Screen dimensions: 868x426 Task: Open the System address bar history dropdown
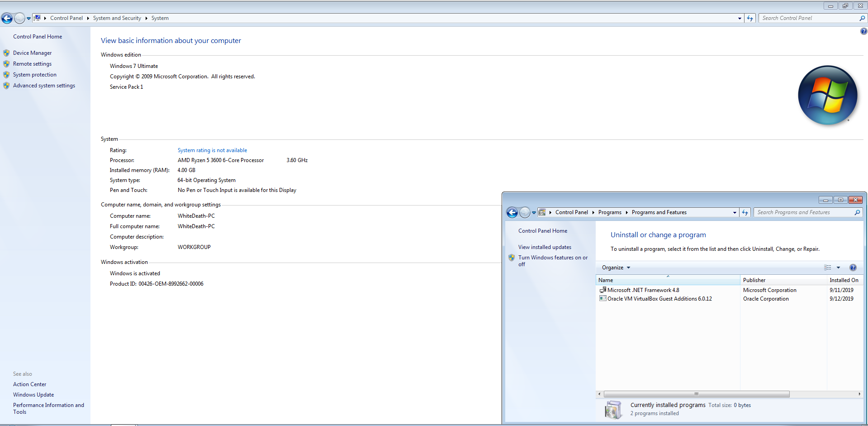pyautogui.click(x=740, y=19)
